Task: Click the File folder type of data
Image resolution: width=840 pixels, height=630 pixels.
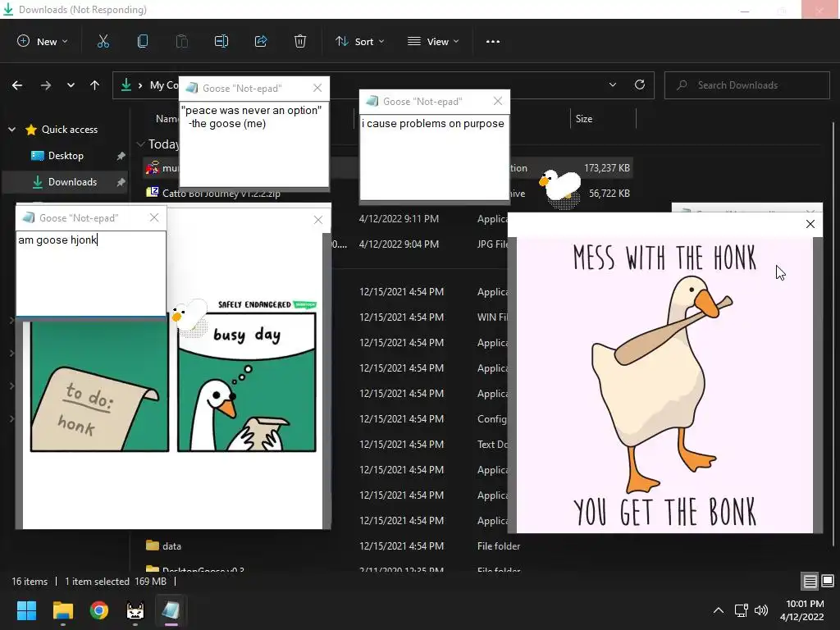Action: pyautogui.click(x=498, y=546)
